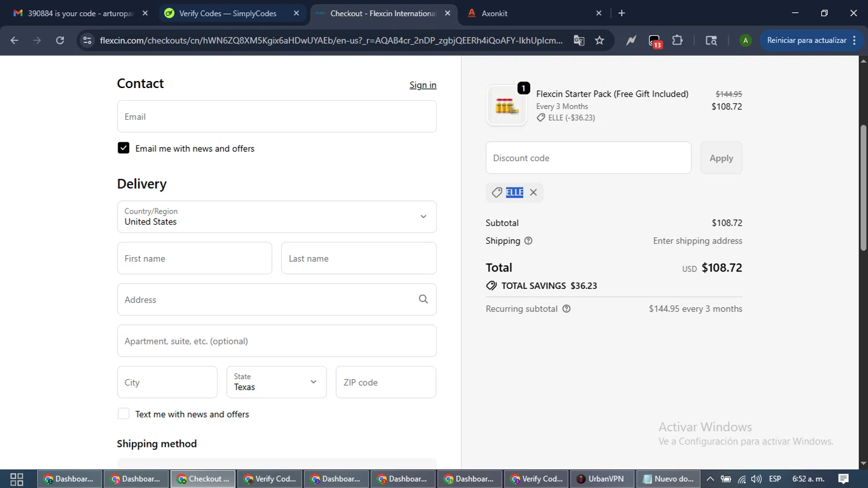The height and width of the screenshot is (488, 868).
Task: Open the volume tray icon
Action: click(756, 479)
